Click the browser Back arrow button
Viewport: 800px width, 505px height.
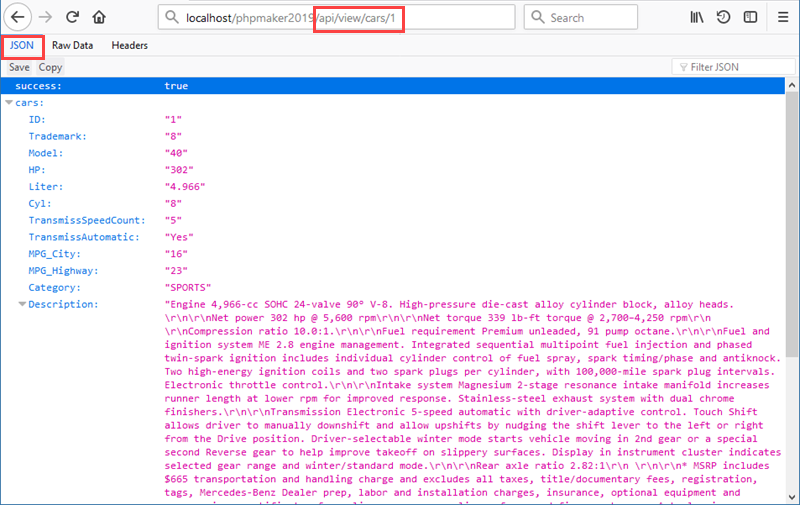[18, 17]
